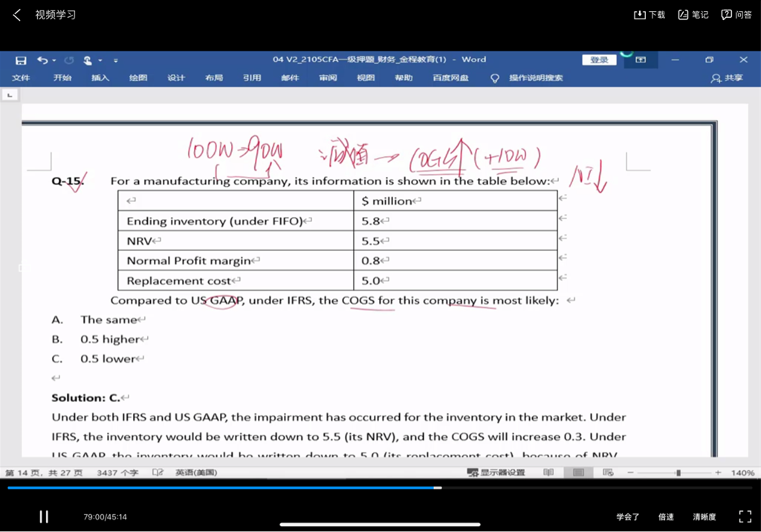
Task: Click the 操作说明搜索 search field
Action: pyautogui.click(x=536, y=78)
